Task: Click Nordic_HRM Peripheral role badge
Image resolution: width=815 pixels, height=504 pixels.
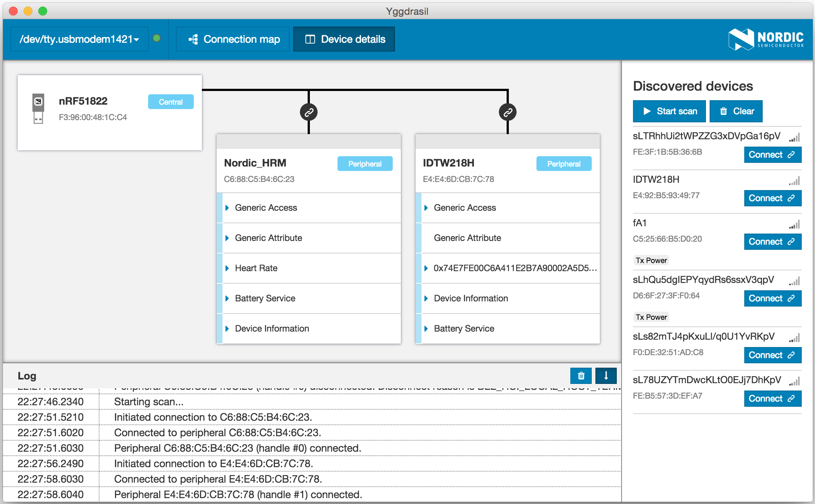Action: tap(365, 164)
